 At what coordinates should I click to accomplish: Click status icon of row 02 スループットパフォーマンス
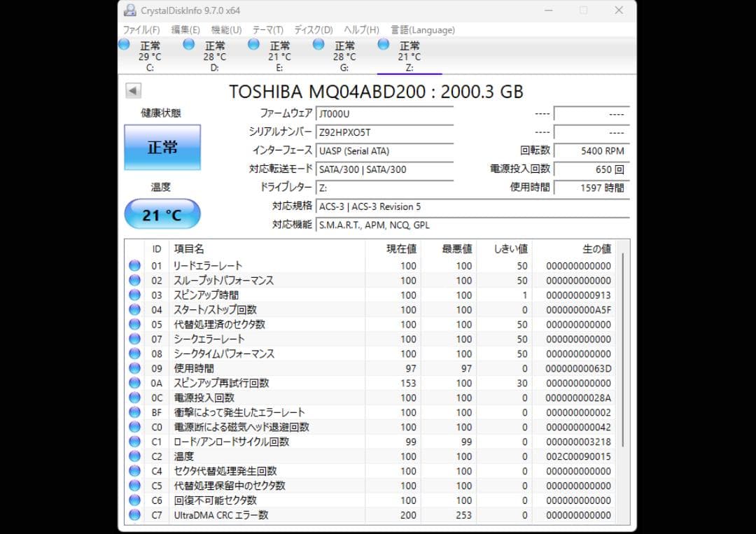tap(134, 280)
